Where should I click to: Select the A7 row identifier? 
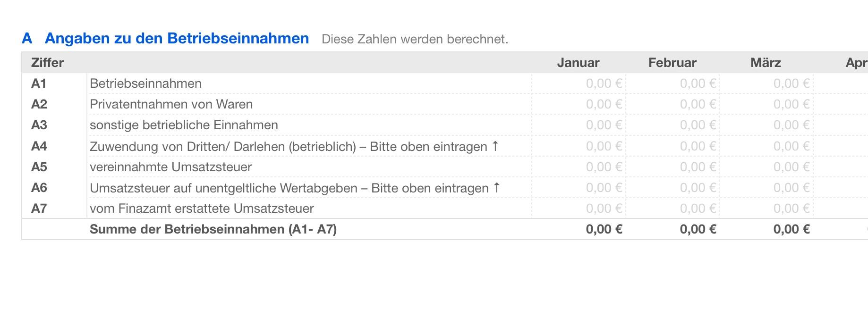point(39,209)
